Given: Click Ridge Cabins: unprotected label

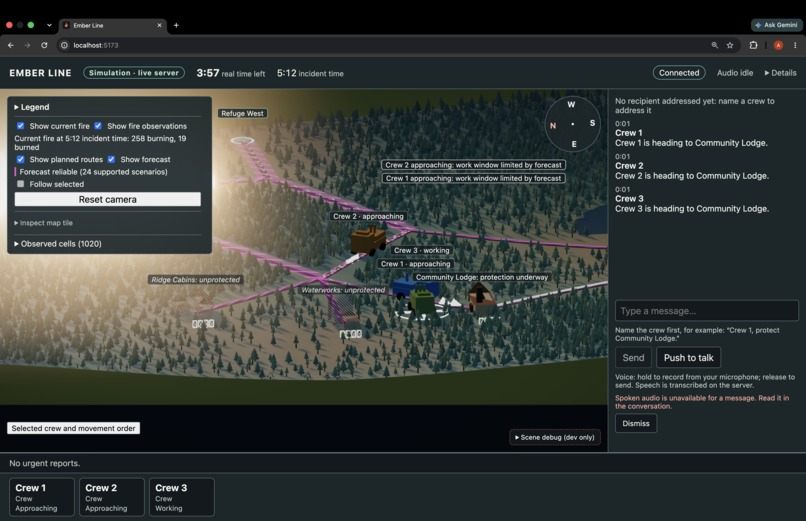Looking at the screenshot, I should click(195, 280).
